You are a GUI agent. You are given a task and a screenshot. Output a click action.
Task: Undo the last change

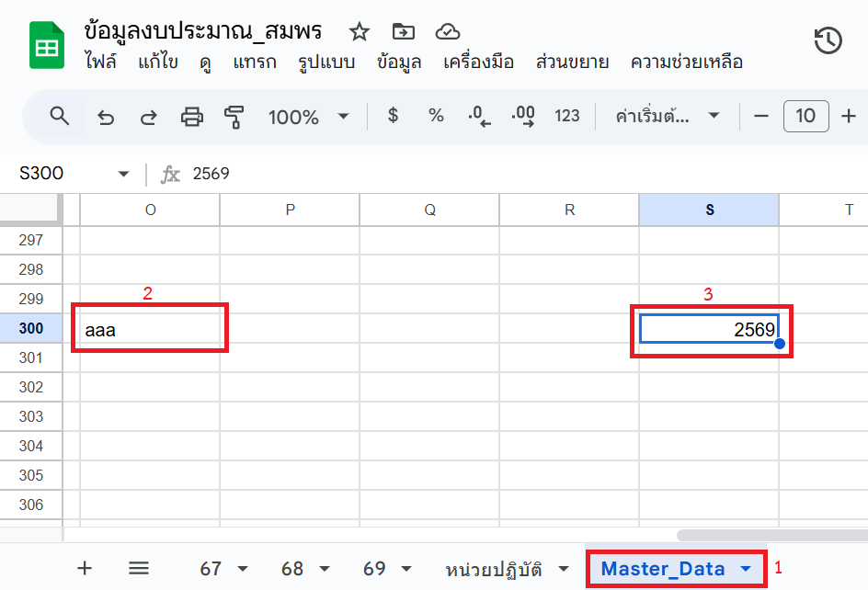pos(103,116)
